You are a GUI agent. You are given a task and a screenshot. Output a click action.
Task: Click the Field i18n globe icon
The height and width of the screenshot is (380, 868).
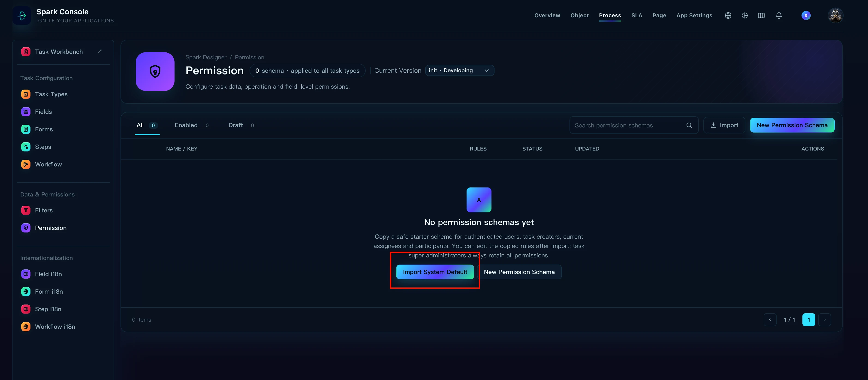click(x=26, y=274)
